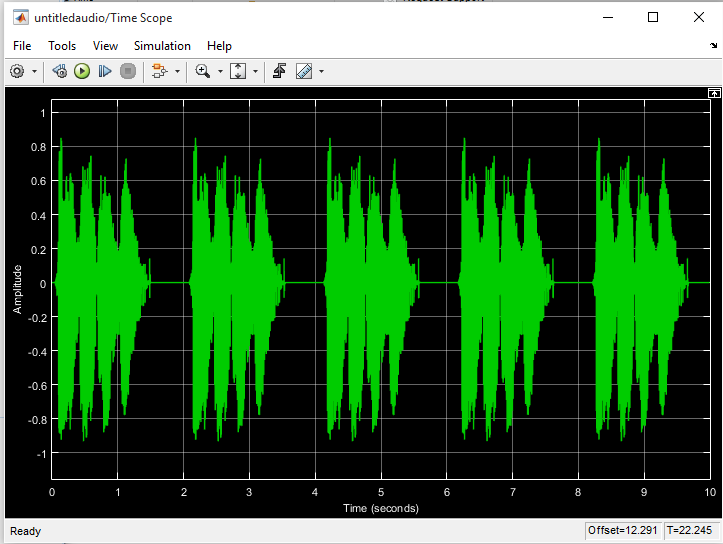Click the Time (seconds) axis label

click(381, 508)
